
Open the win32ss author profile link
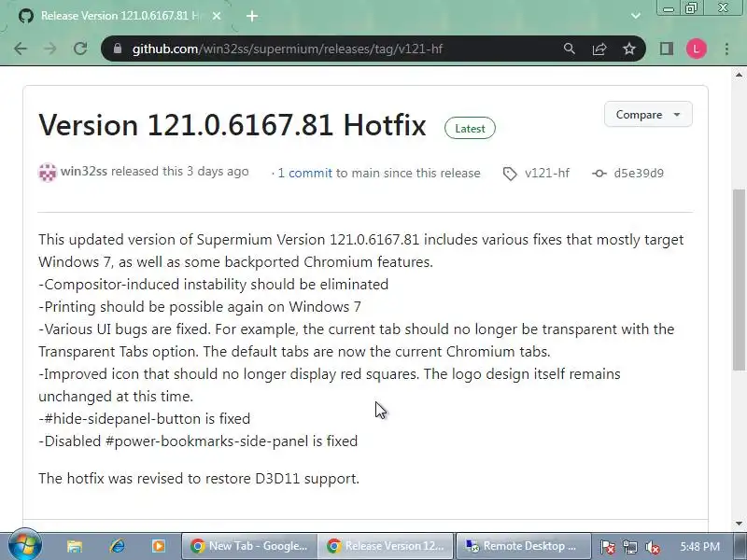point(84,172)
